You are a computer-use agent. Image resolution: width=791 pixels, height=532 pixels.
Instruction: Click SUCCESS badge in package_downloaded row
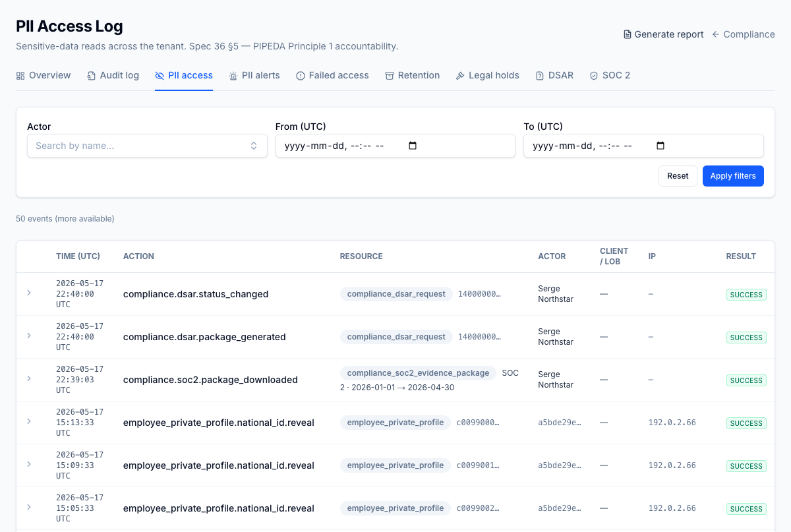coord(746,380)
